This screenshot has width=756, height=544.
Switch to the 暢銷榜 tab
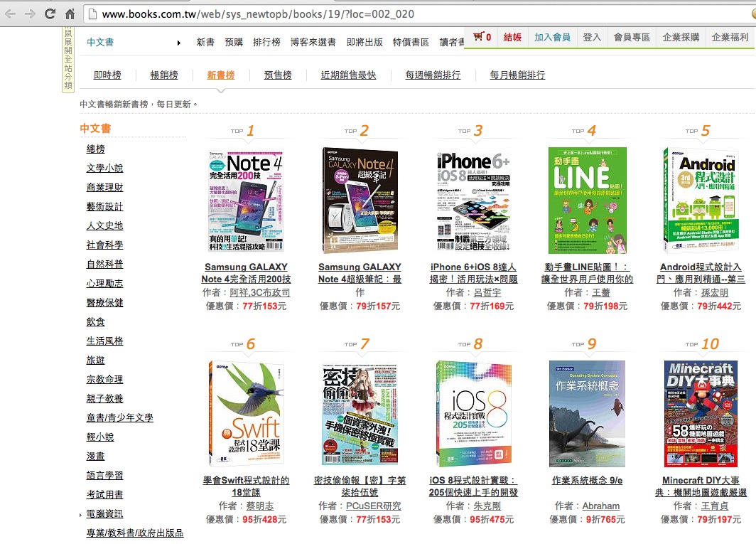[164, 75]
